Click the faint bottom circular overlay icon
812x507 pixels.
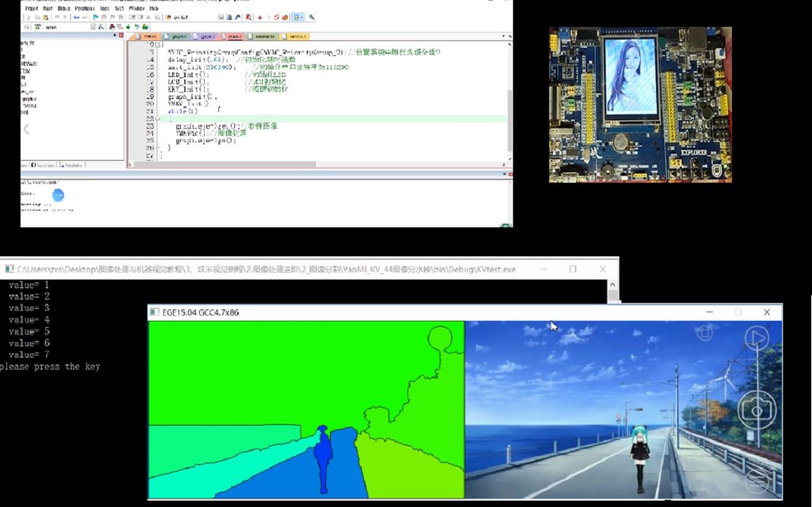pos(757,480)
